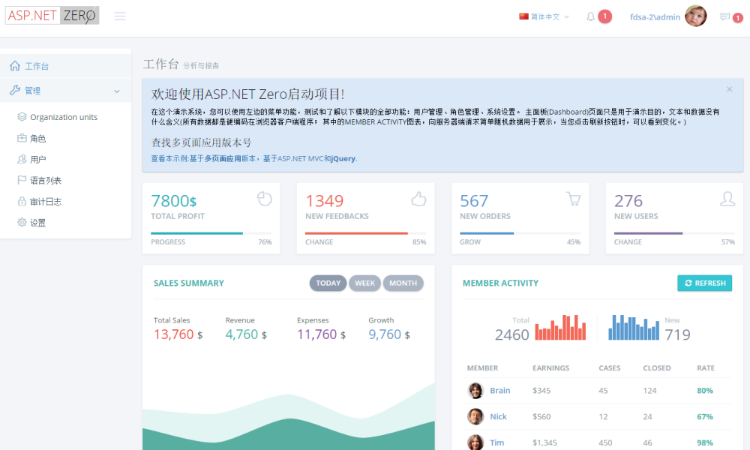This screenshot has height=450, width=750.
Task: Click the 719 new members number
Action: (677, 335)
